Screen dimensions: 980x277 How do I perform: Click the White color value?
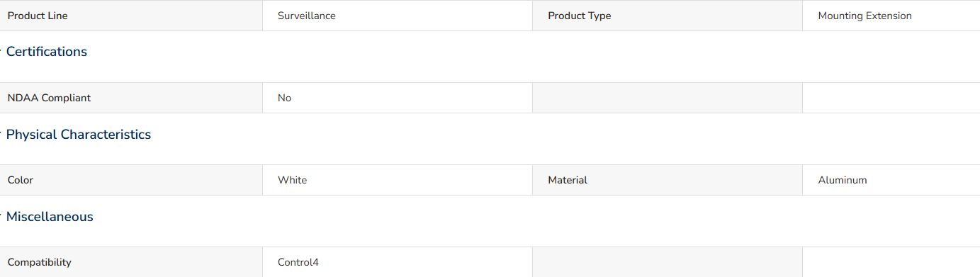point(292,180)
